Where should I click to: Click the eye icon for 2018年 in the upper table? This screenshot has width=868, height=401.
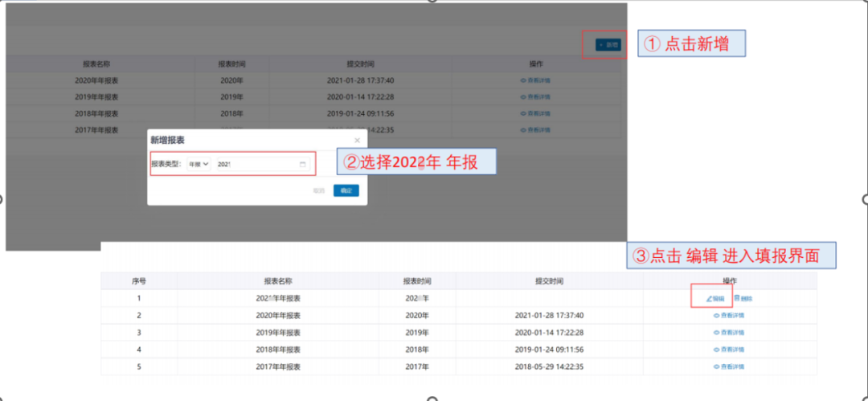point(523,114)
